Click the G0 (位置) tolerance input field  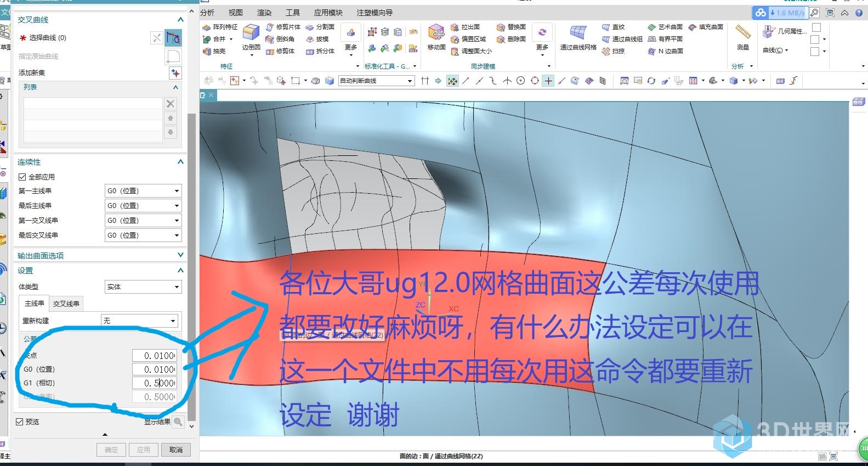[155, 369]
